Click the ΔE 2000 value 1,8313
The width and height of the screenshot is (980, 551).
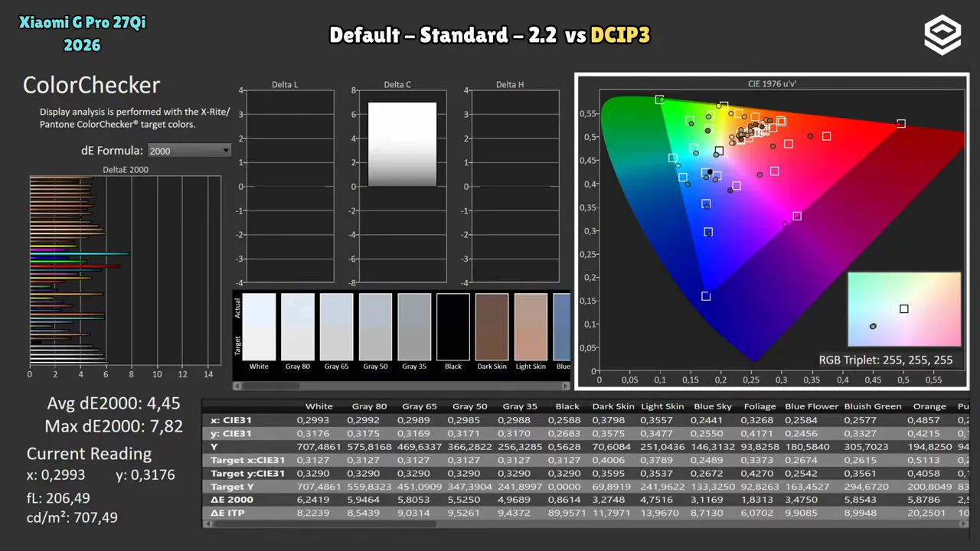click(759, 500)
